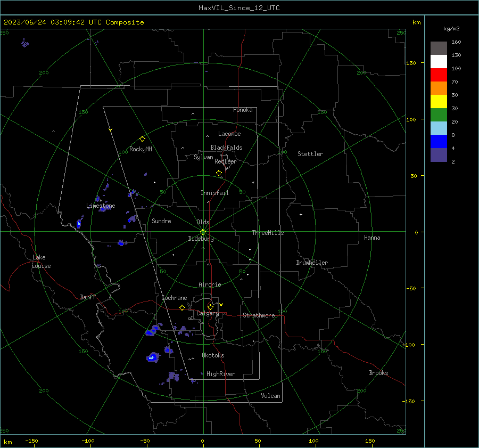Click the Limestone label
479x448 pixels.
[x=101, y=206]
